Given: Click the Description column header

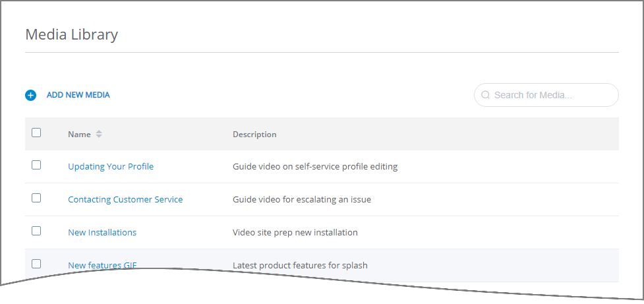Looking at the screenshot, I should pos(254,135).
